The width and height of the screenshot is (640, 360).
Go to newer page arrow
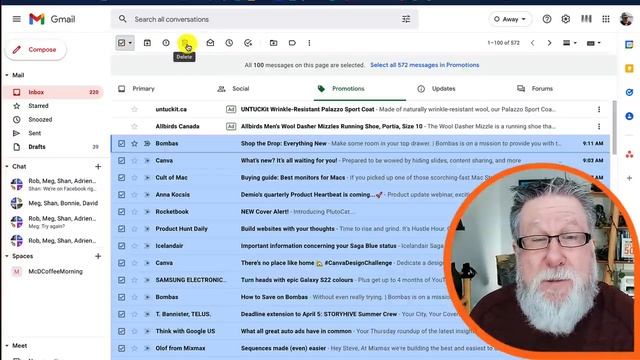(532, 43)
